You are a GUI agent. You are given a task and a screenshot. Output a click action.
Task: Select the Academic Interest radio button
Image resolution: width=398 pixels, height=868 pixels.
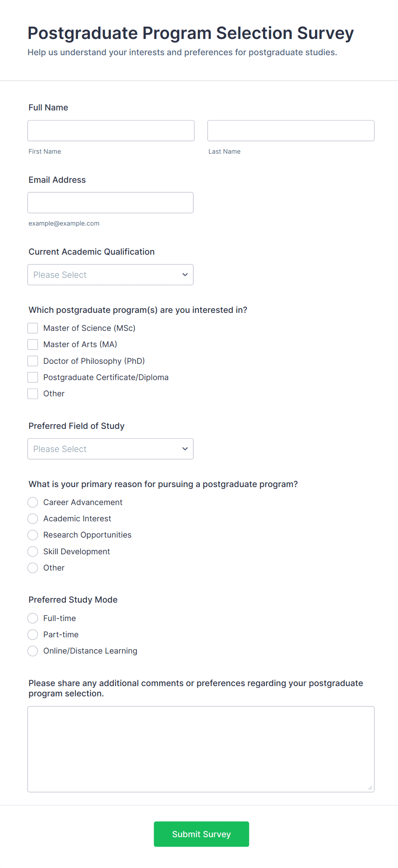pyautogui.click(x=33, y=519)
